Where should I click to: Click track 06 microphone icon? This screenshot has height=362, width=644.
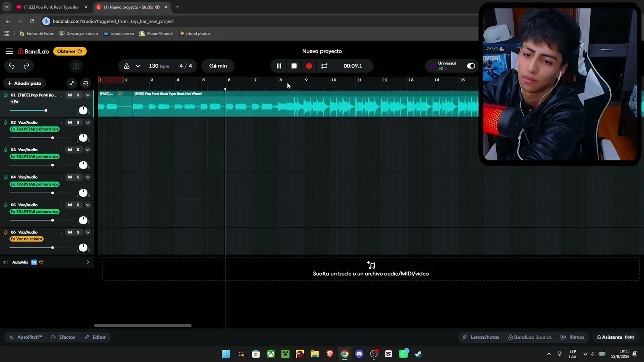(x=6, y=232)
